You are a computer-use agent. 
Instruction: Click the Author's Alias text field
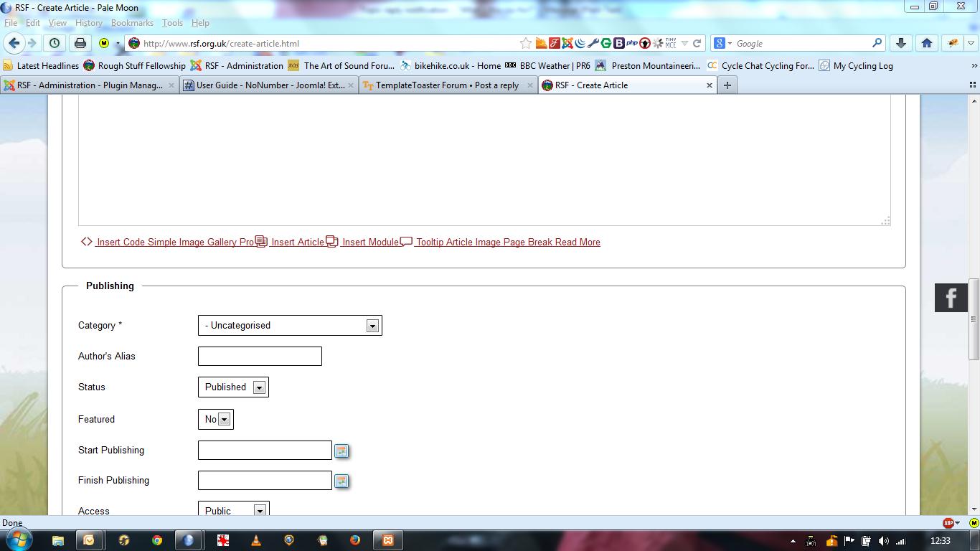click(x=260, y=357)
